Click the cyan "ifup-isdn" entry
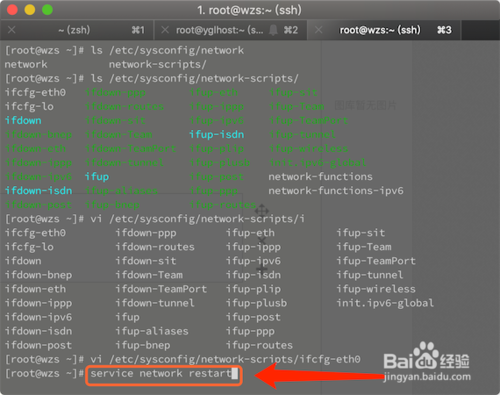500x395 pixels. pos(217,134)
